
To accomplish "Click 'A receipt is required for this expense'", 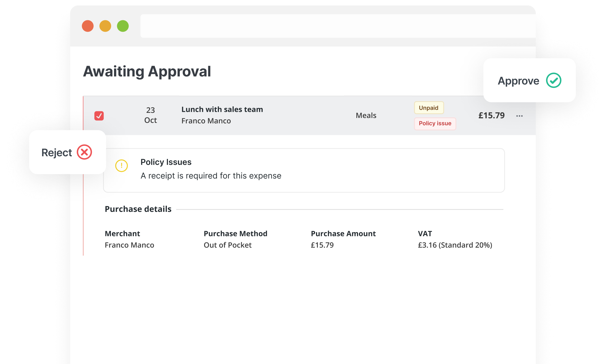I will tap(211, 176).
